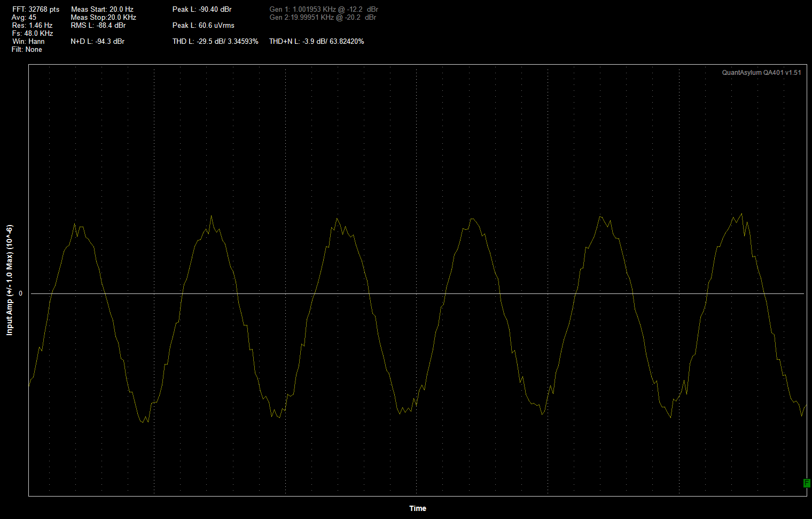Image resolution: width=812 pixels, height=519 pixels.
Task: Click the 'THD+N L: -3.9 dB' measurement
Action: pyautogui.click(x=317, y=42)
